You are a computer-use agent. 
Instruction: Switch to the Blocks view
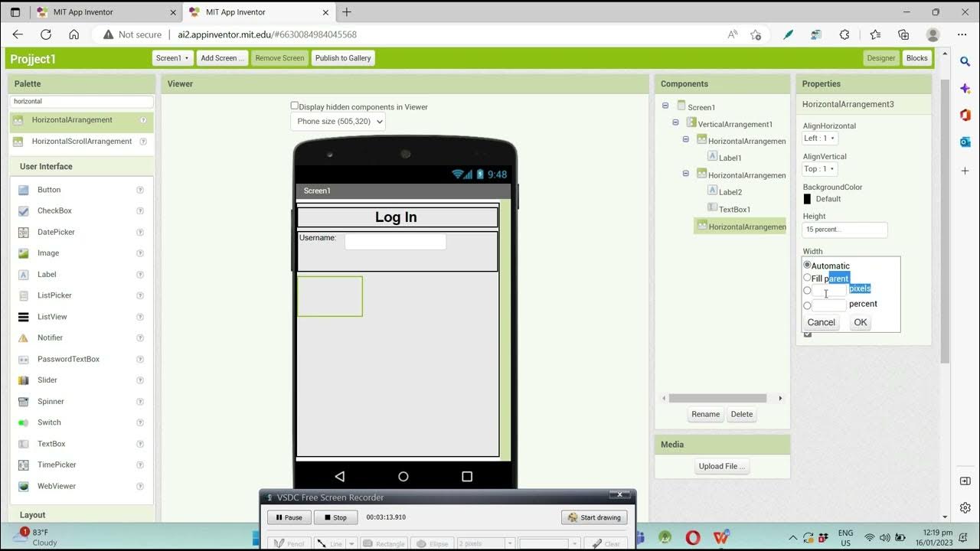916,58
